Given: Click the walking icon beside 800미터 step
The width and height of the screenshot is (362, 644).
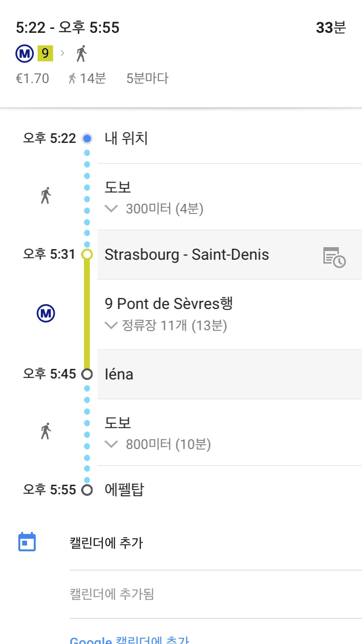Looking at the screenshot, I should (46, 431).
